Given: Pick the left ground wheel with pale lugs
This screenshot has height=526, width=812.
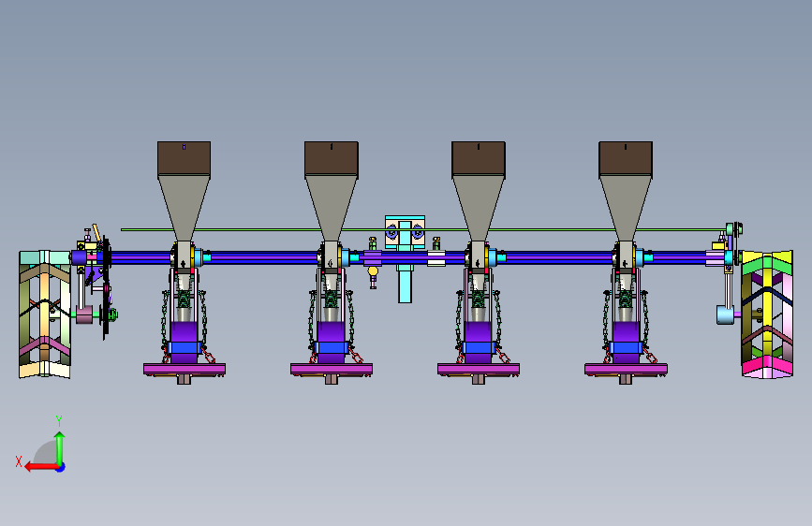Looking at the screenshot, I should click(x=45, y=314).
